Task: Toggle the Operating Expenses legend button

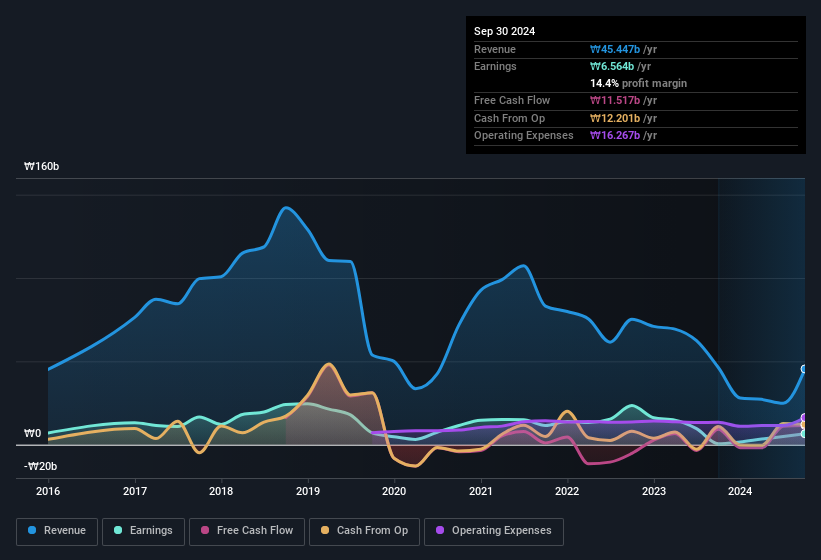Action: [494, 531]
